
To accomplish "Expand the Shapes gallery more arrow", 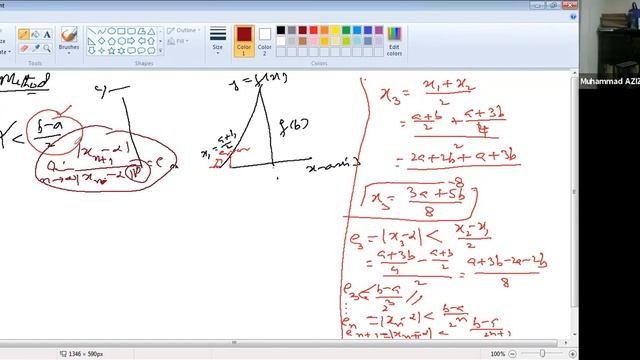I will (x=160, y=51).
